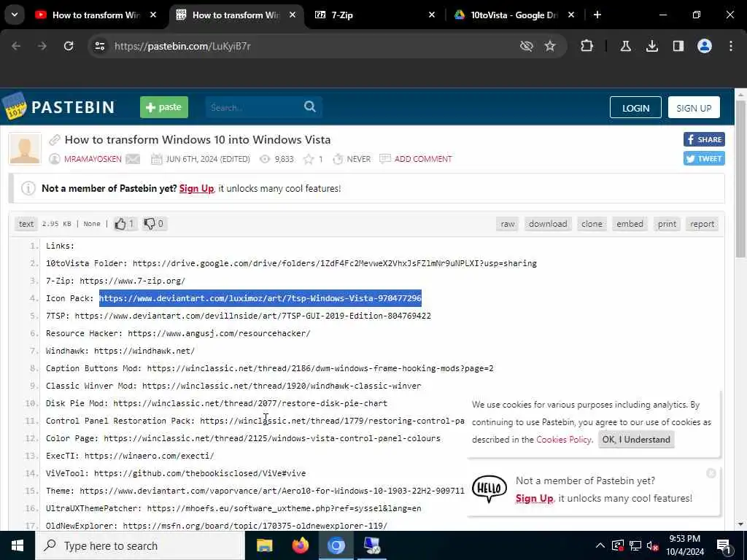The width and height of the screenshot is (747, 560).
Task: Open browser downloads
Action: click(x=652, y=46)
